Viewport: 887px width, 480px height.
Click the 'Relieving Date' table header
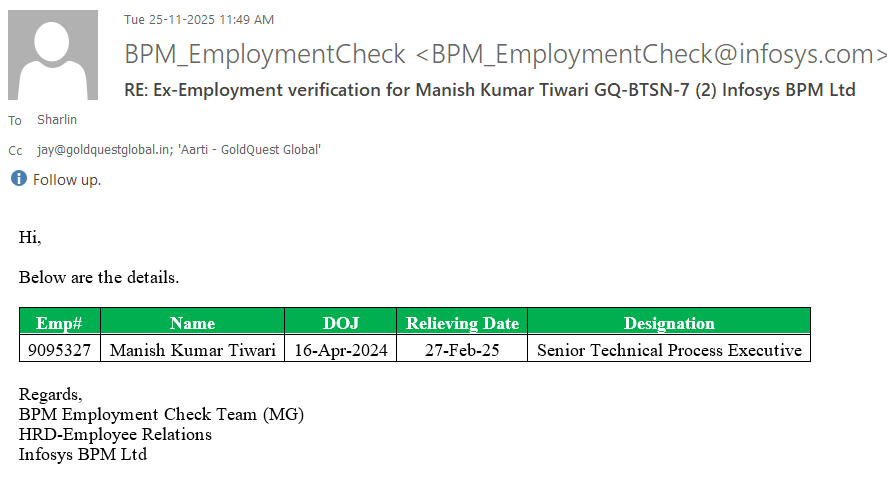[x=462, y=323]
